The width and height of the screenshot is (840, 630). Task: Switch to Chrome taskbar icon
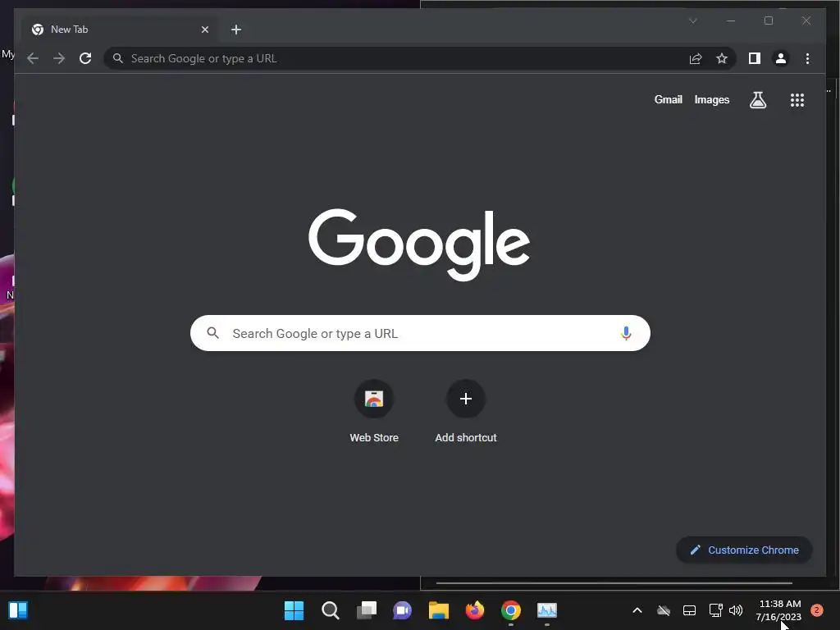510,610
